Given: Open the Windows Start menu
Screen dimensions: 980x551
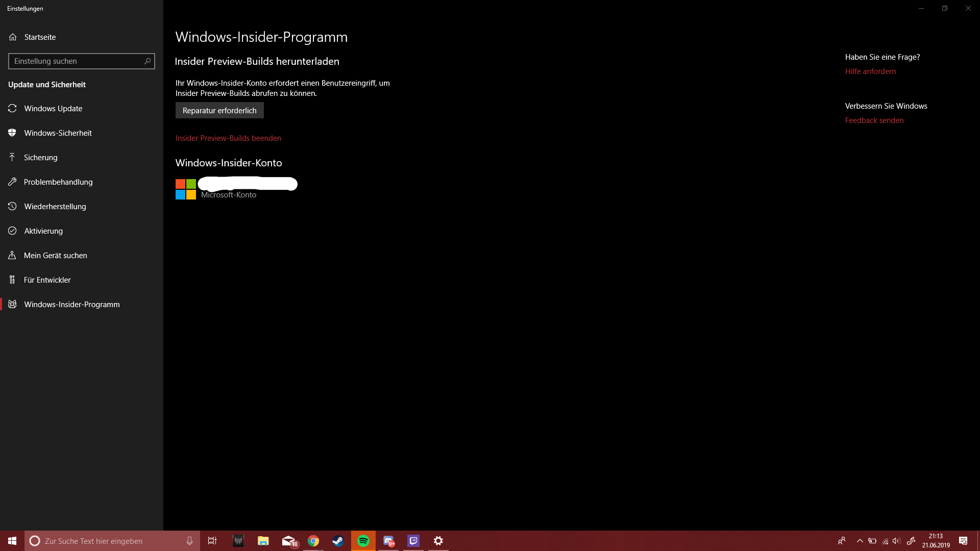Looking at the screenshot, I should click(x=12, y=541).
